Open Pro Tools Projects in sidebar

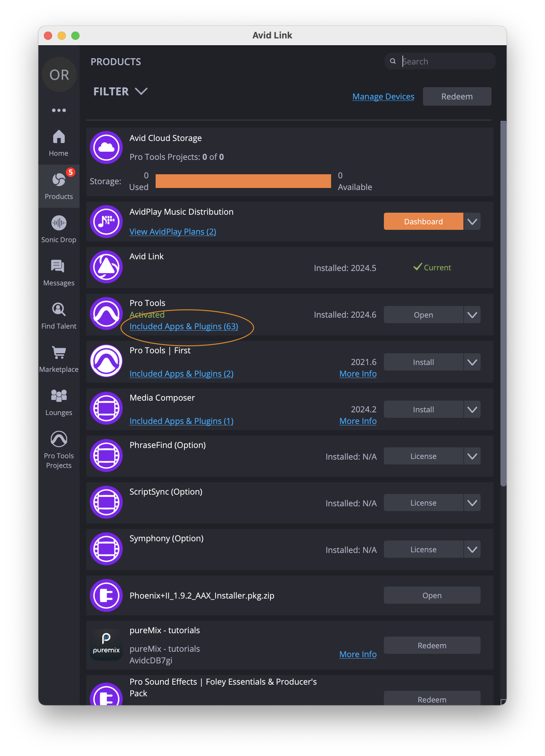[59, 450]
